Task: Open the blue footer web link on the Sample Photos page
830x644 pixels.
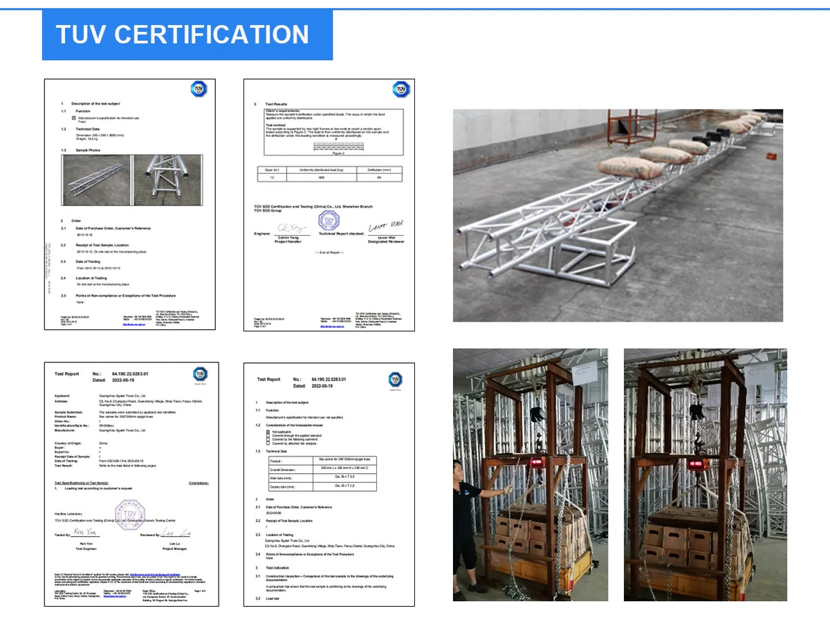Action: [133, 324]
